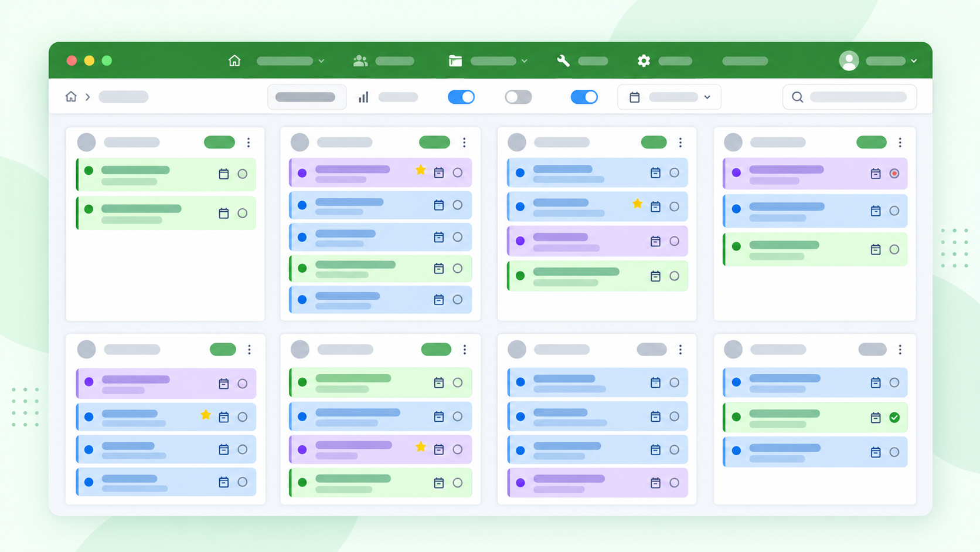Select the radio circle in the bottom-left card's starred row
Screen dimensions: 980x552
[243, 417]
